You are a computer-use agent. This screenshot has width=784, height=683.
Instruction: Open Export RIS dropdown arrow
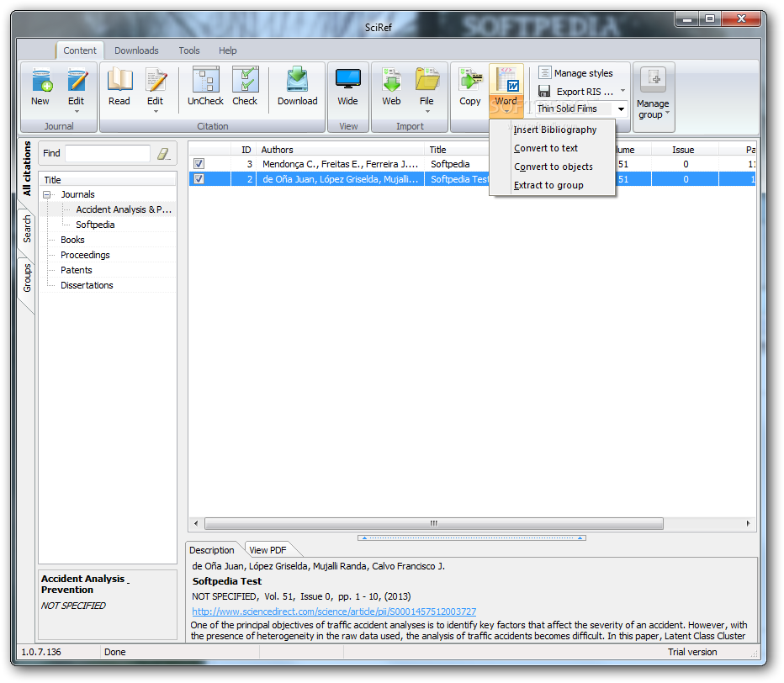[623, 91]
